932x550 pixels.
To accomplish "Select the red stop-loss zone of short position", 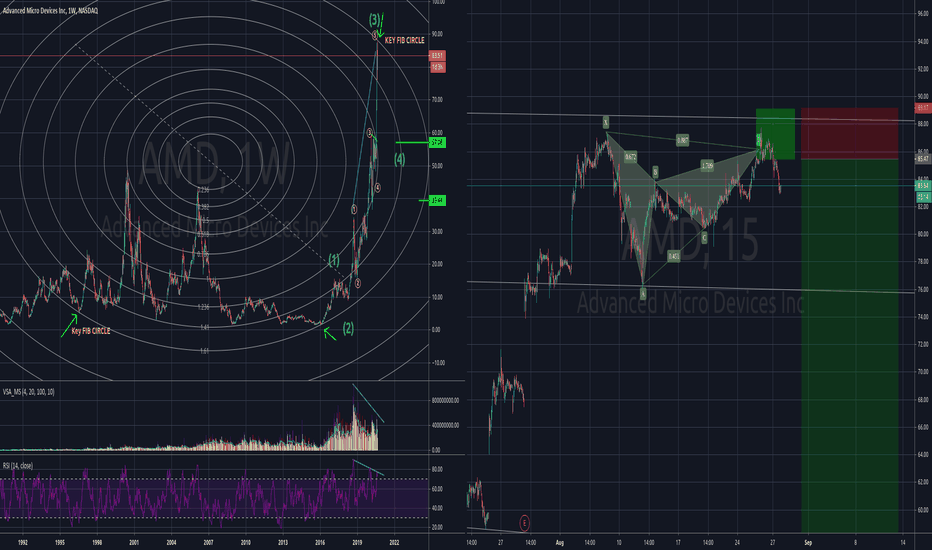I will click(849, 133).
